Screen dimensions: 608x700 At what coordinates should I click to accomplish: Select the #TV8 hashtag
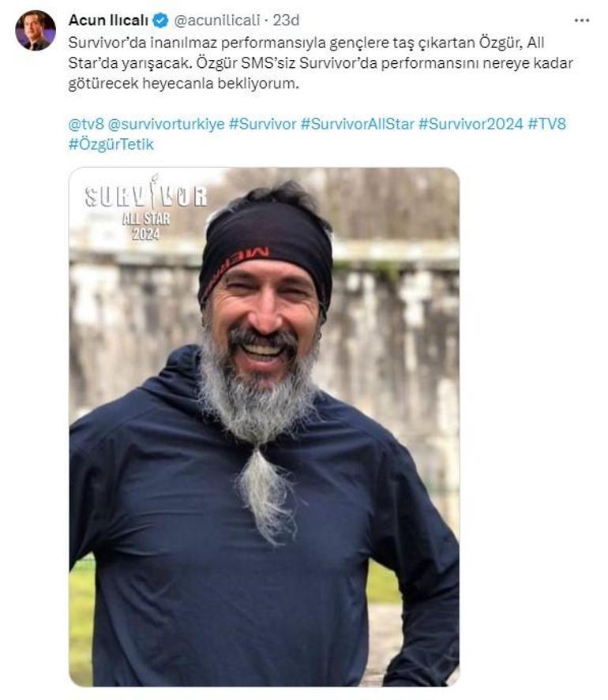[546, 124]
